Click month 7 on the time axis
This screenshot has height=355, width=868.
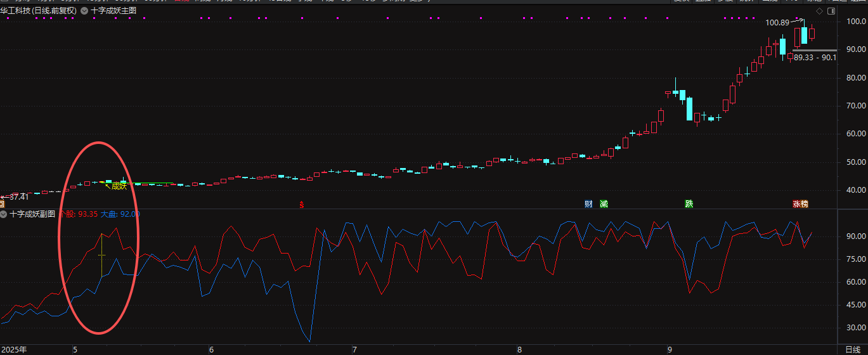(x=354, y=350)
